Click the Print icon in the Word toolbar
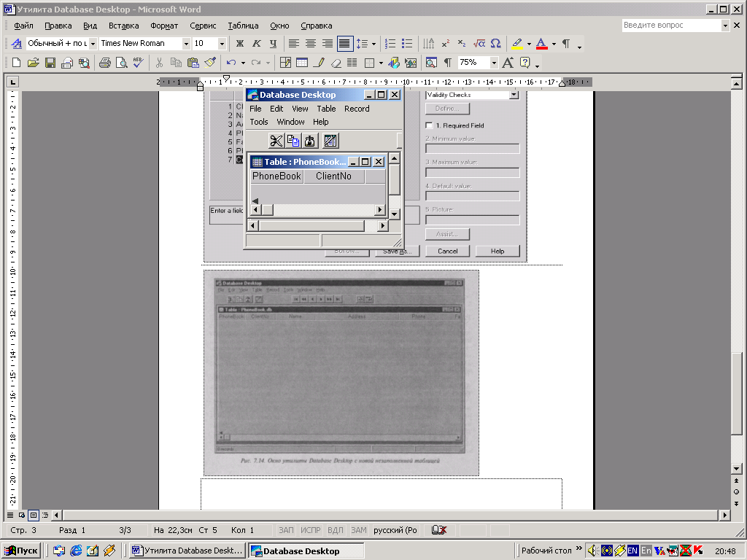Viewport: 747px width, 560px height. [x=105, y=63]
